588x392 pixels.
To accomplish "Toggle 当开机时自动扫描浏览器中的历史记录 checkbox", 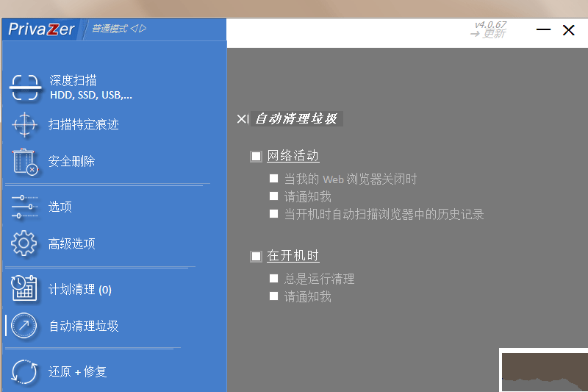I will click(273, 214).
